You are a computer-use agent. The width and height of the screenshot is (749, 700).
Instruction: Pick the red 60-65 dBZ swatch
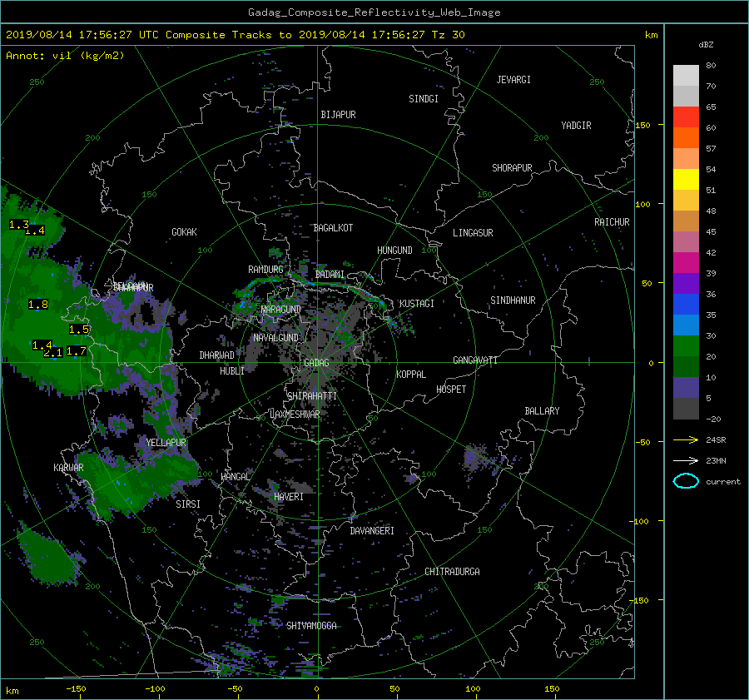coord(686,117)
